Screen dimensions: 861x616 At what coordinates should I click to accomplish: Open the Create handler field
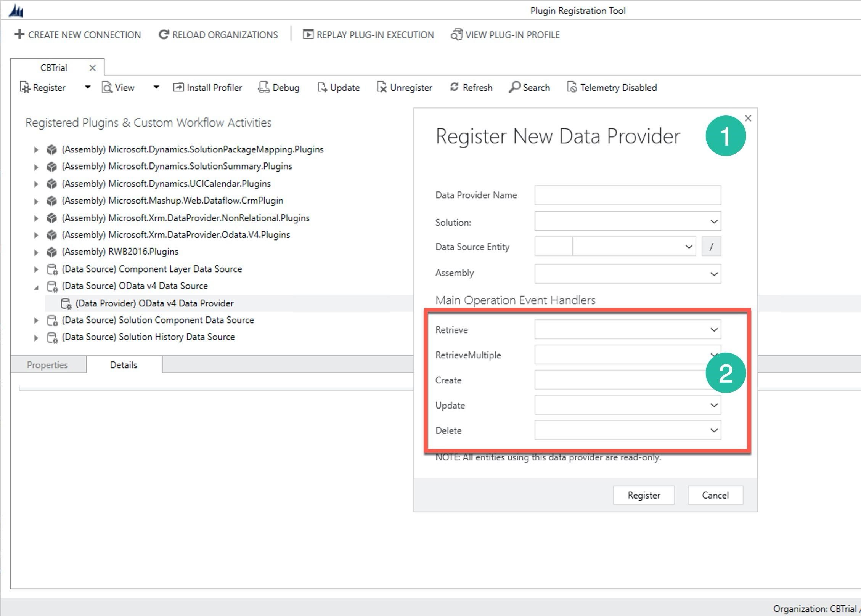[x=628, y=380]
